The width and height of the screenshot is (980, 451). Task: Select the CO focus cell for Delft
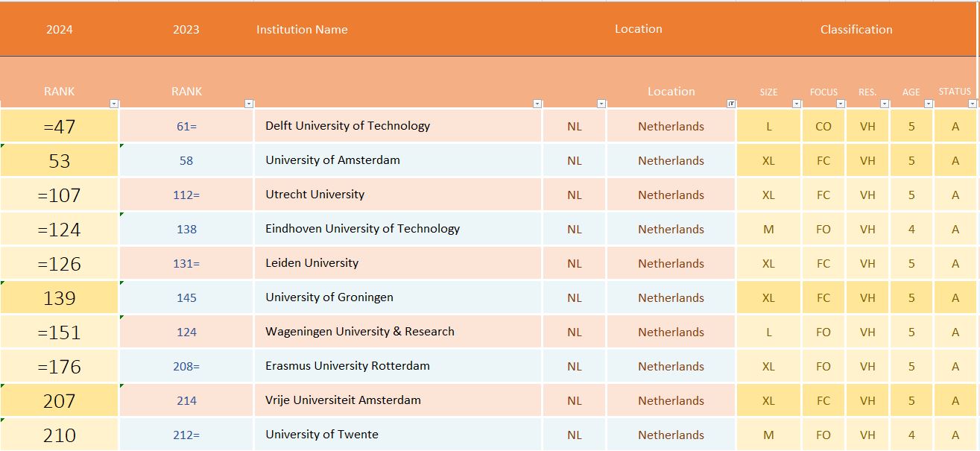(x=823, y=127)
